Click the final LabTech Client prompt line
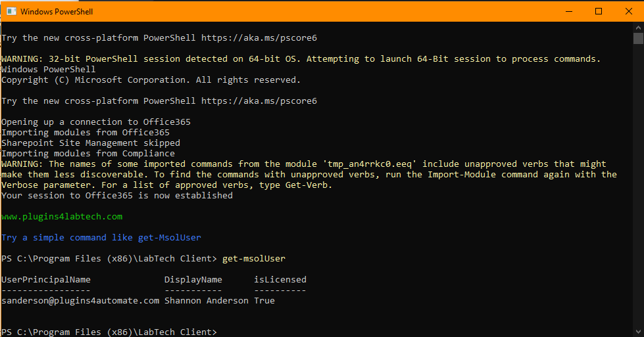Image resolution: width=644 pixels, height=337 pixels. coord(109,332)
